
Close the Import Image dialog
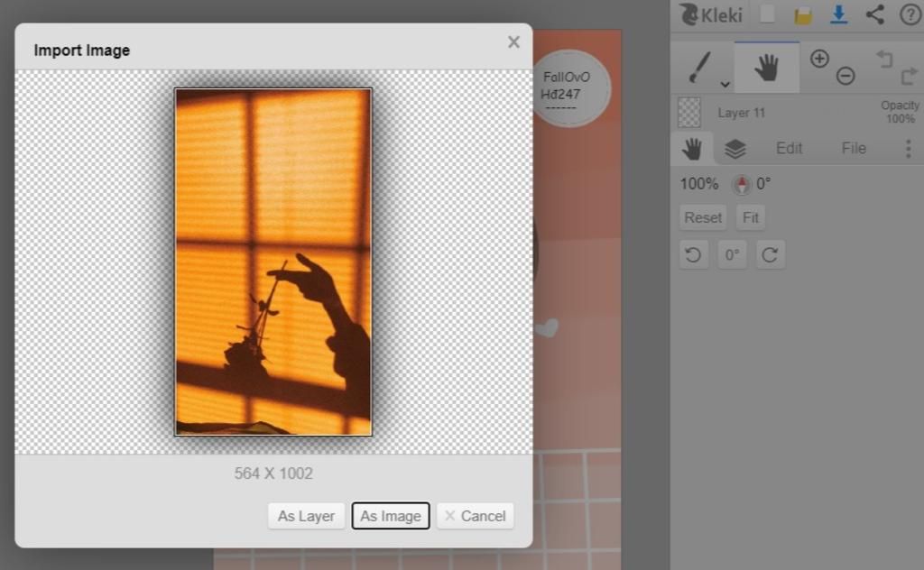point(513,41)
